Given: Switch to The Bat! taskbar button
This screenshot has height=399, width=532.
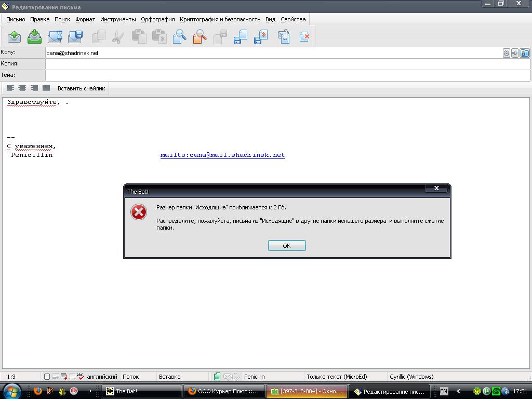Looking at the screenshot, I should [x=142, y=391].
